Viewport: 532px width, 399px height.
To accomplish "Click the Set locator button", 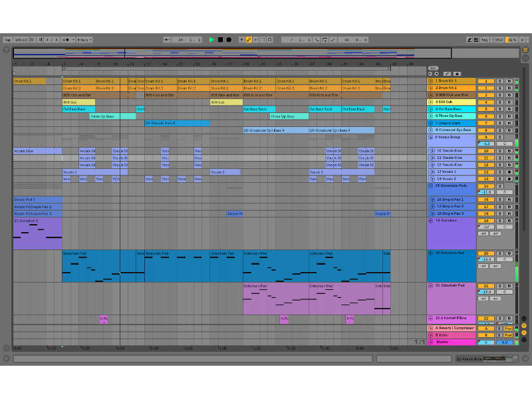I will pos(433,68).
